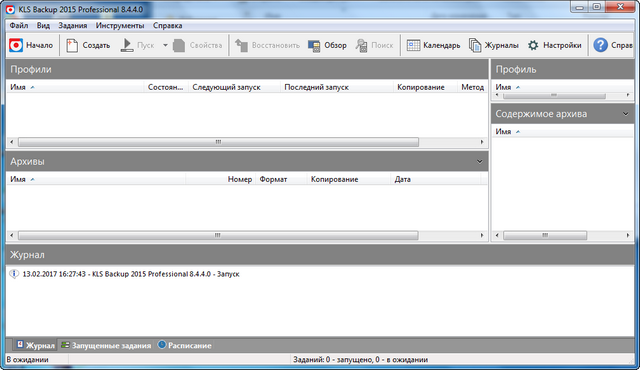This screenshot has height=370, width=640.
Task: Click left arrow of Профили scrollbar
Action: pos(11,142)
